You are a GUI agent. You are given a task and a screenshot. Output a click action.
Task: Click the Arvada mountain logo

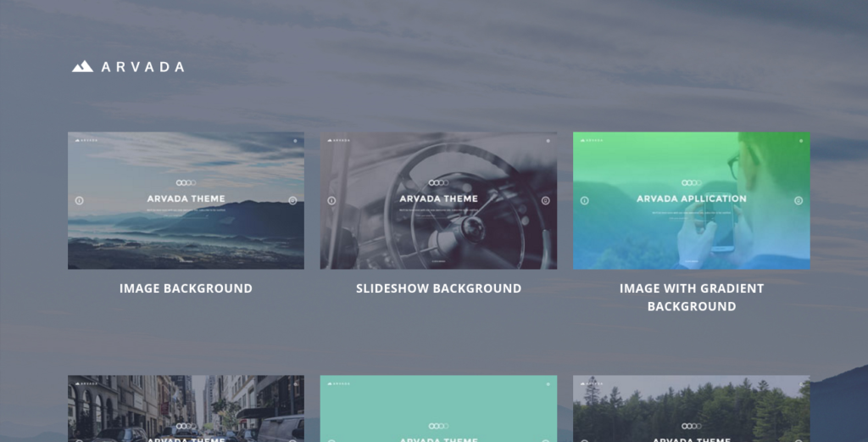click(128, 66)
